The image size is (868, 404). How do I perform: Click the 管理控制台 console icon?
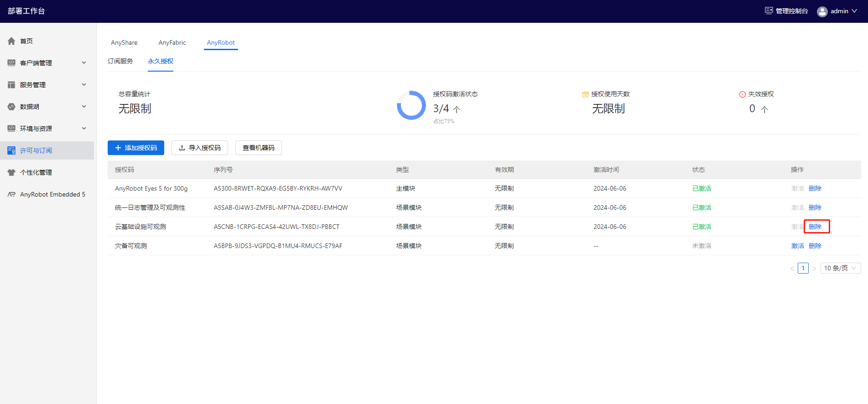(769, 10)
